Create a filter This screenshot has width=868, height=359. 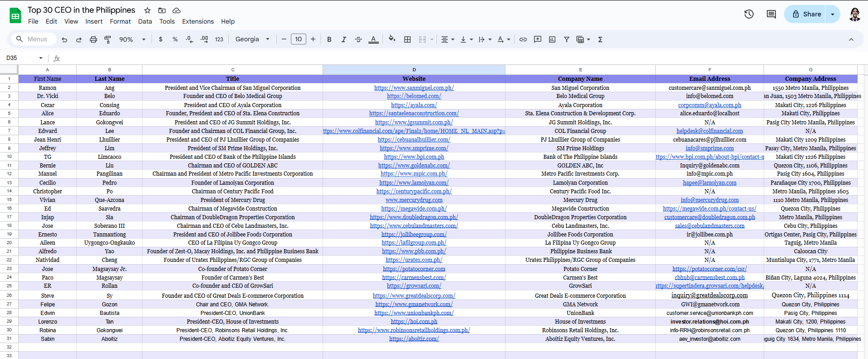point(567,39)
